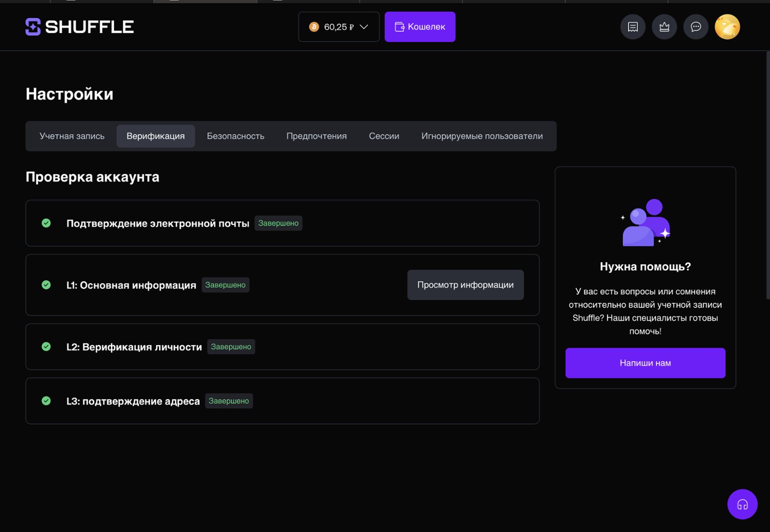770x532 pixels.
Task: Switch to the Безопасность tab
Action: point(235,136)
